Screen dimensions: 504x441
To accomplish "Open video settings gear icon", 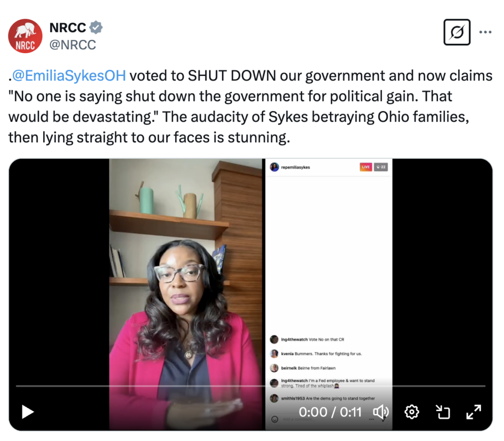I will coord(412,412).
